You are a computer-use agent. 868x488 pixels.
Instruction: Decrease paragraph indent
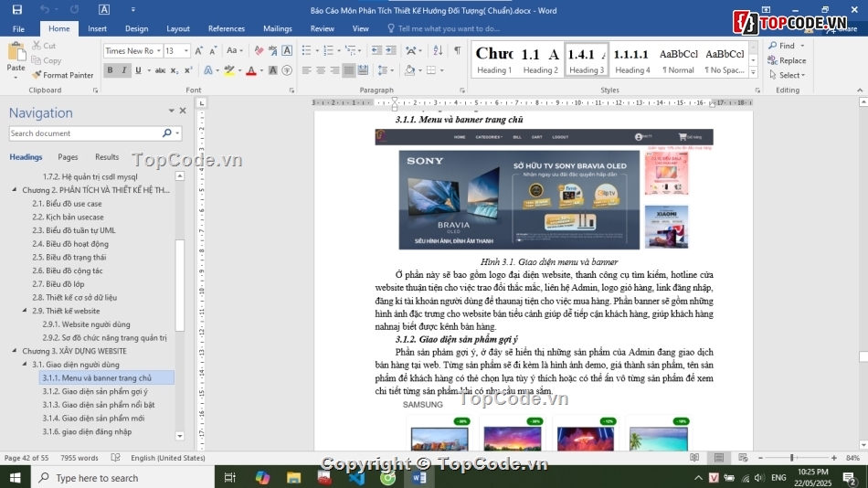[x=377, y=50]
